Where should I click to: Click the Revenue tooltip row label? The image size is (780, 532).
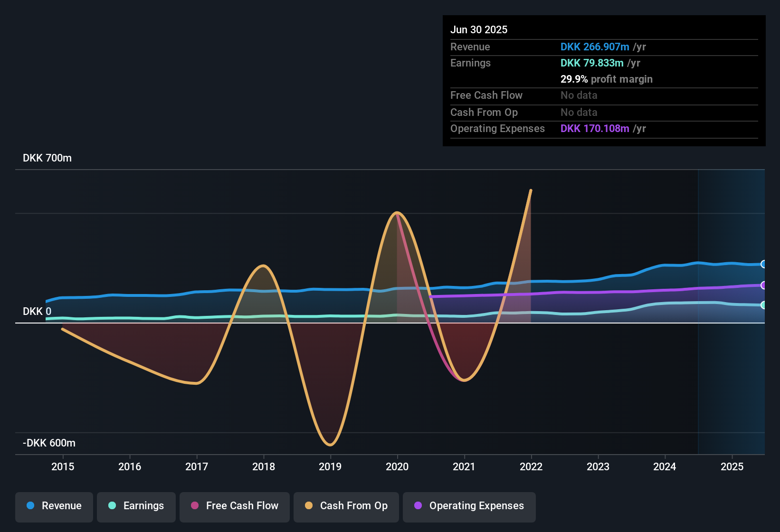(470, 47)
